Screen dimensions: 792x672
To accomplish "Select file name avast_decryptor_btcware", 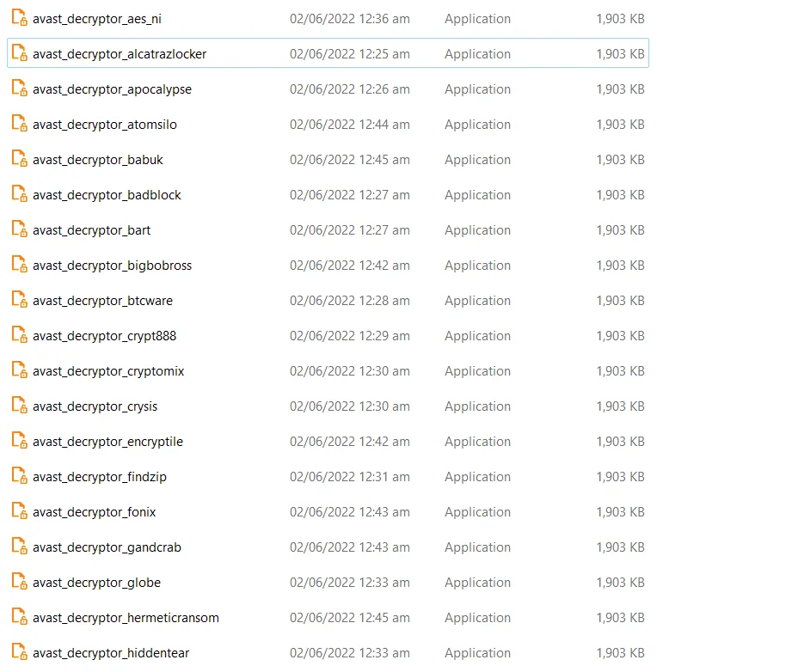I will [x=102, y=301].
